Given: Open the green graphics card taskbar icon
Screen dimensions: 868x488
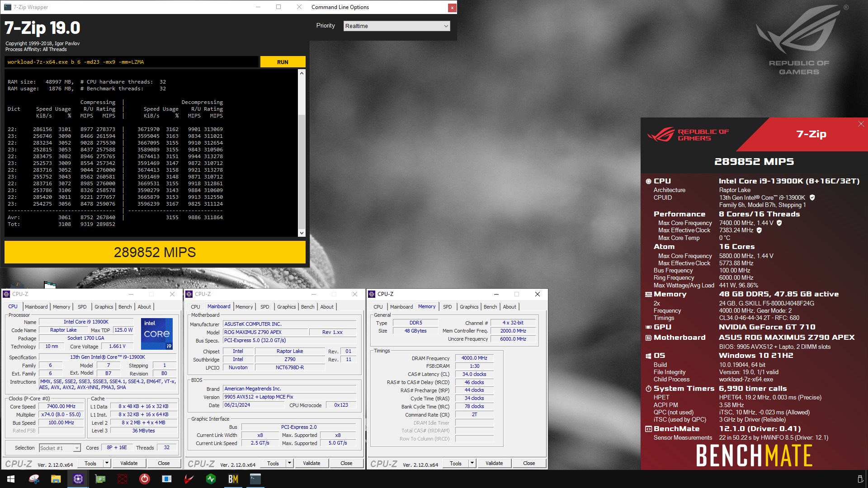Looking at the screenshot, I should click(100, 479).
